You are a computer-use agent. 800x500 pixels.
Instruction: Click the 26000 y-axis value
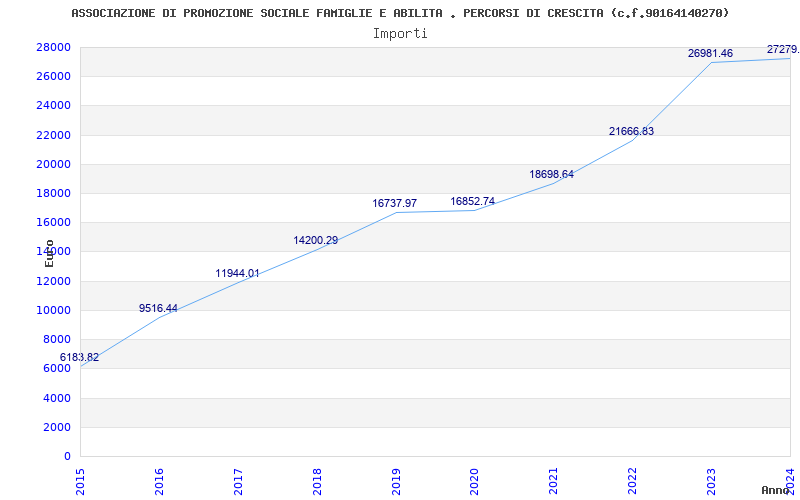(54, 77)
